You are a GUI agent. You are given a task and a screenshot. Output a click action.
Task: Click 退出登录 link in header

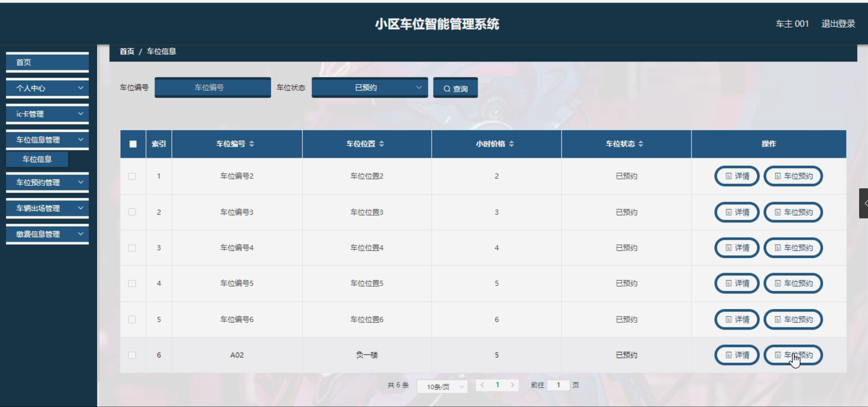(838, 24)
